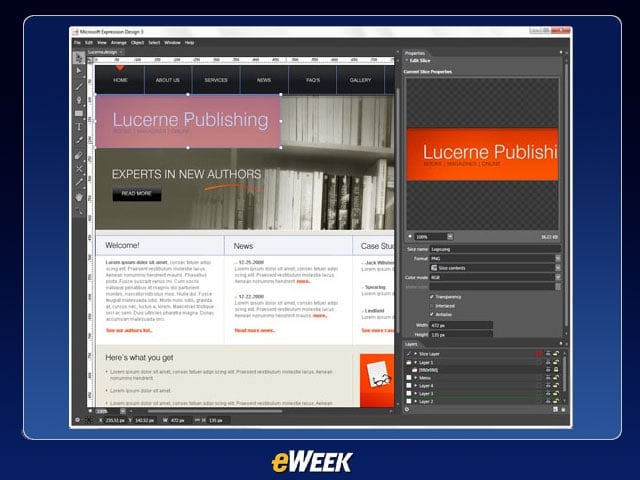640x480 pixels.
Task: Open the Edit menu
Action: pos(89,42)
